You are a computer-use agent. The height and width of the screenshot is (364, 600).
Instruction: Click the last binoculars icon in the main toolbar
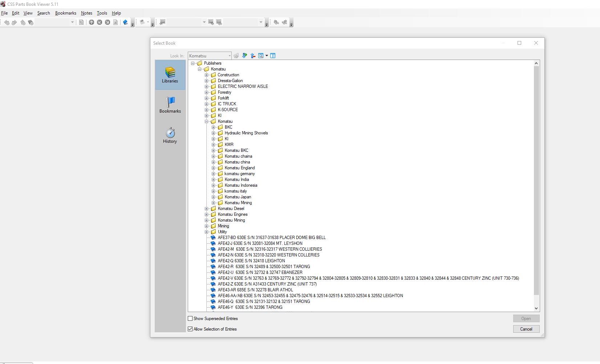[x=284, y=22]
